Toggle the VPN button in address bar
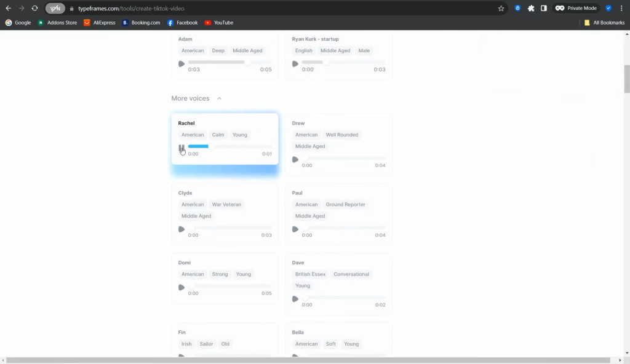The image size is (630, 364). tap(55, 9)
